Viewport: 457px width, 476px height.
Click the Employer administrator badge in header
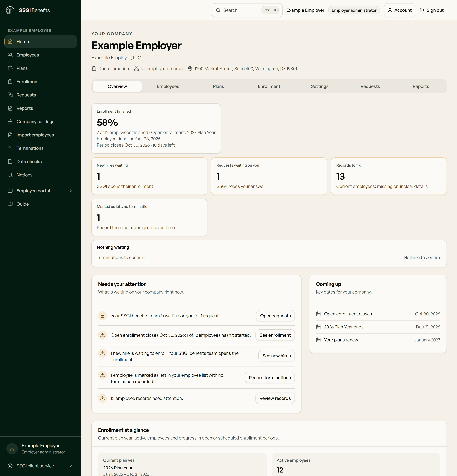point(354,10)
